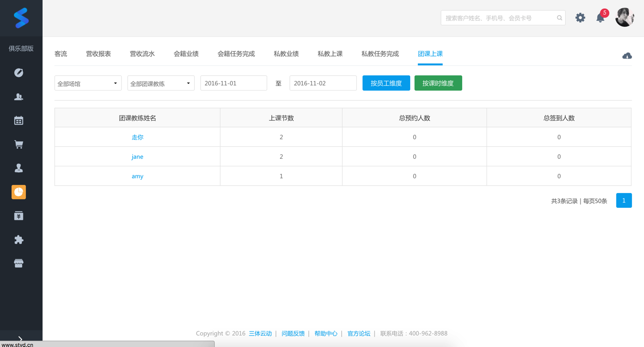This screenshot has height=347, width=644.
Task: Open the 帮助中心 footer link
Action: pos(326,334)
